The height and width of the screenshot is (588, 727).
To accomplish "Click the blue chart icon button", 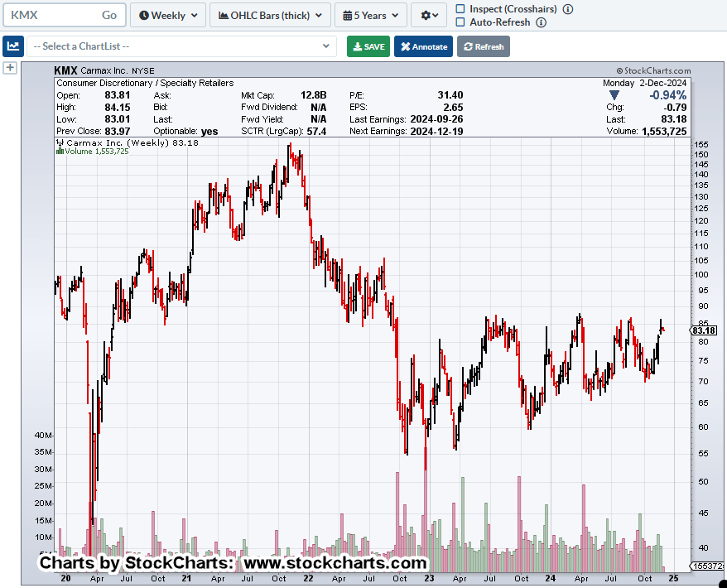I will click(x=12, y=46).
